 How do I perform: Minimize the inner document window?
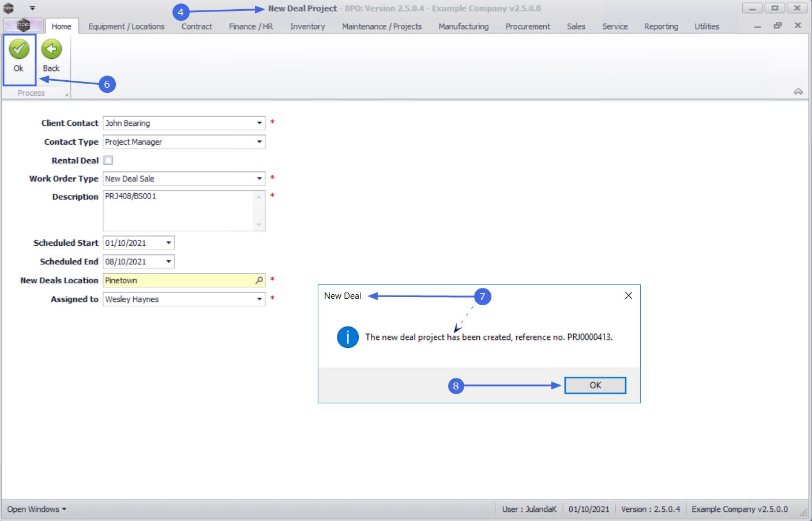click(757, 26)
